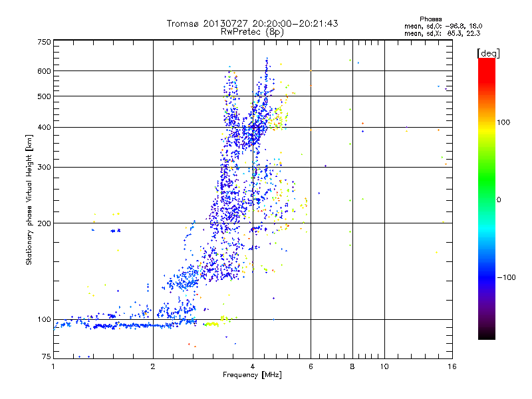Click the y-axis label '600'

pyautogui.click(x=44, y=71)
